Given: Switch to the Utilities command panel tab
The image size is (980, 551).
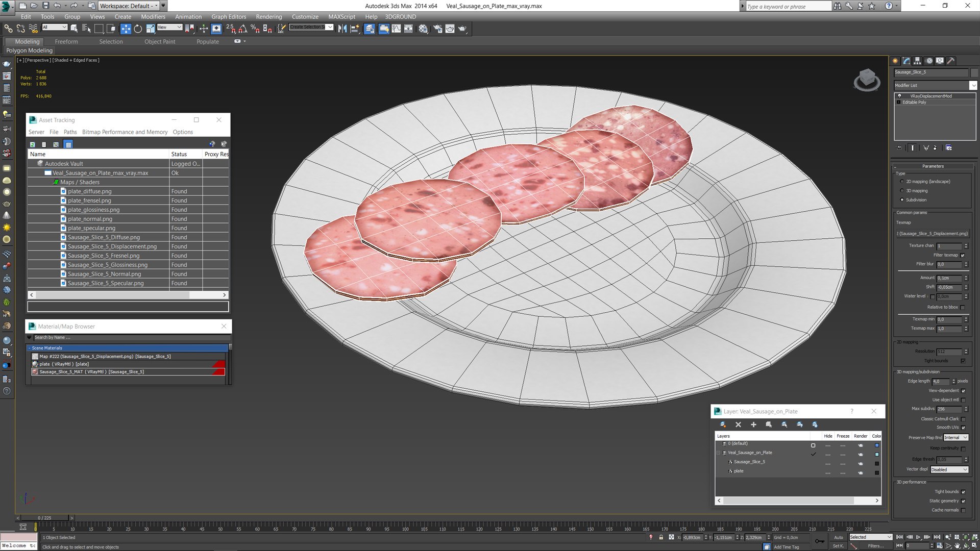Looking at the screenshot, I should [951, 61].
